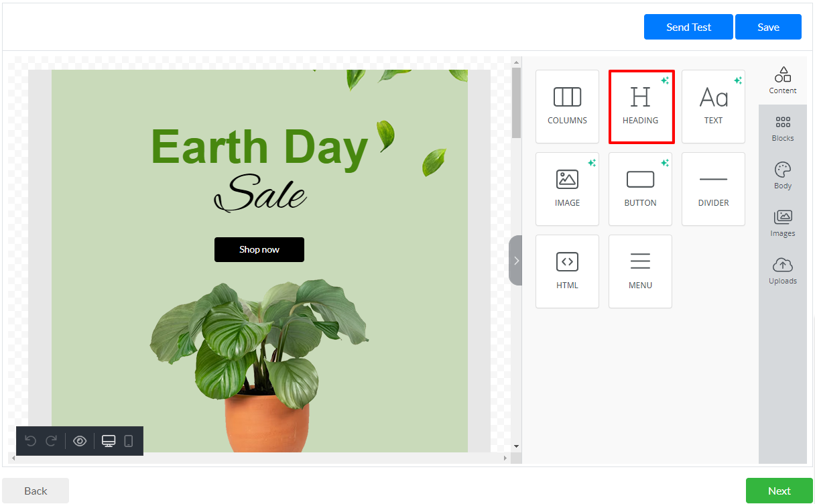This screenshot has width=815, height=504.
Task: Select the Columns content block
Action: pyautogui.click(x=567, y=107)
